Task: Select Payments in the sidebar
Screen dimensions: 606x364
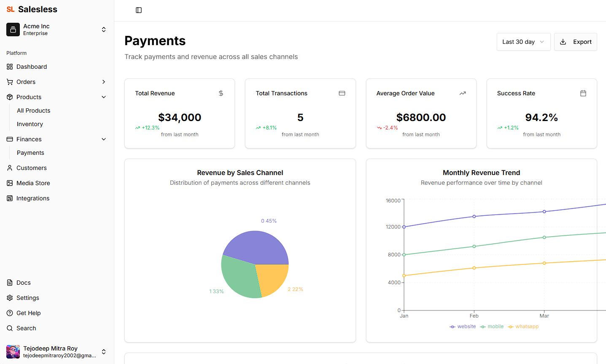Action: point(30,153)
